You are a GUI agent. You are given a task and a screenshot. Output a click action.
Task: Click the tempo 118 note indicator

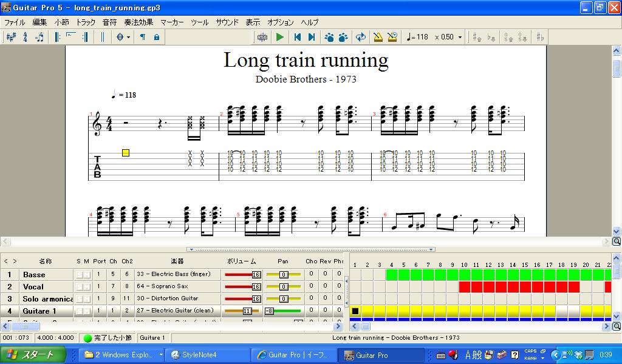pyautogui.click(x=417, y=37)
